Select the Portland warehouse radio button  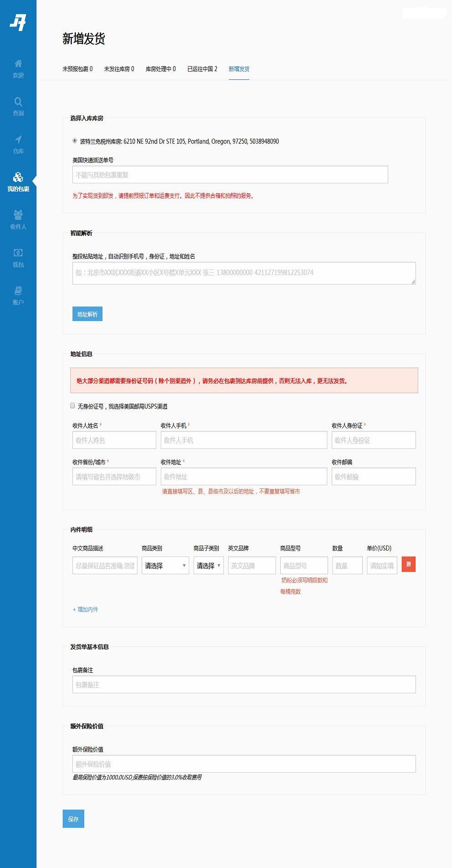tap(75, 141)
